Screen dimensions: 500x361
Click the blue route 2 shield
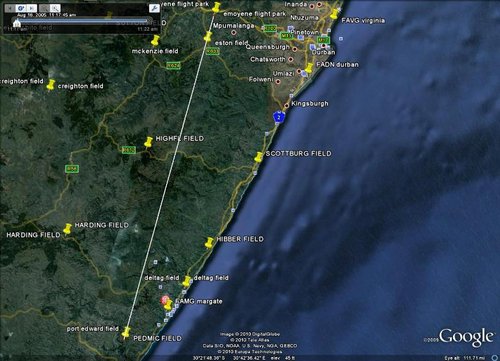tap(279, 117)
